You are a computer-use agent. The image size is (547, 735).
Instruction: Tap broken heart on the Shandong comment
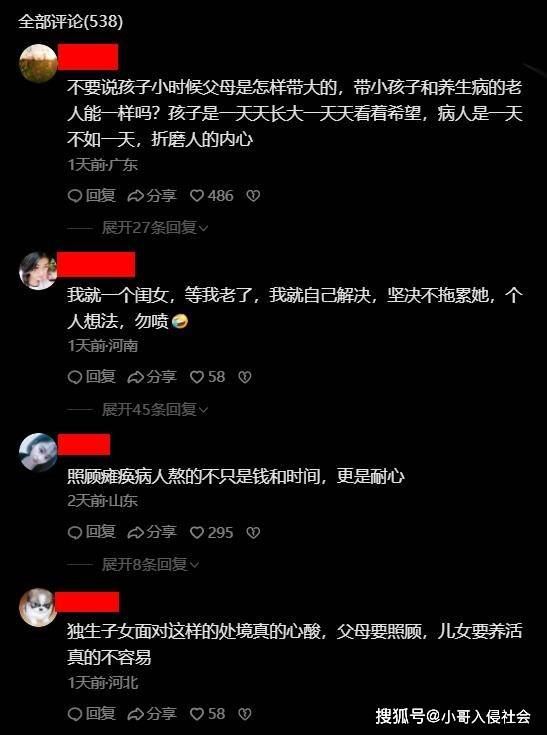(x=253, y=532)
